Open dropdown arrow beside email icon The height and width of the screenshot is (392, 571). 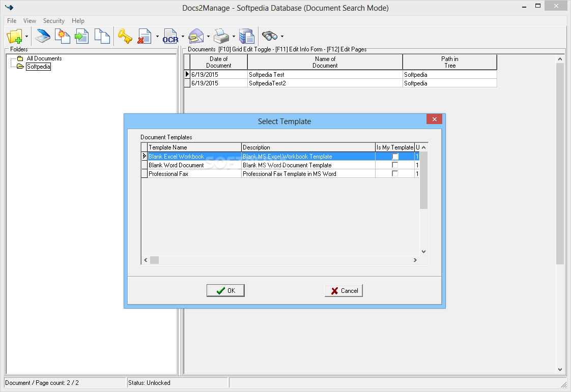[208, 37]
